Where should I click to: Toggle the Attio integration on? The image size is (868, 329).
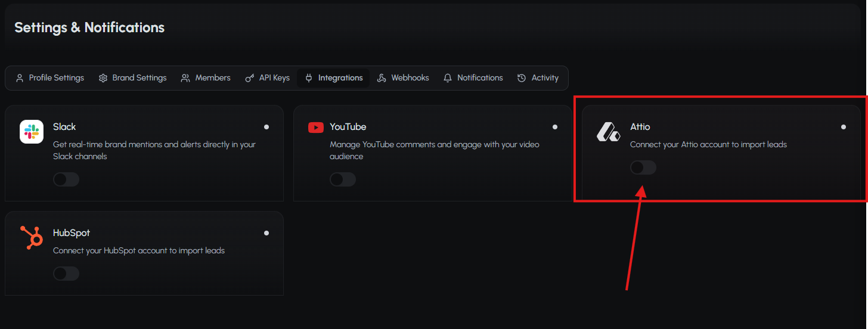643,167
